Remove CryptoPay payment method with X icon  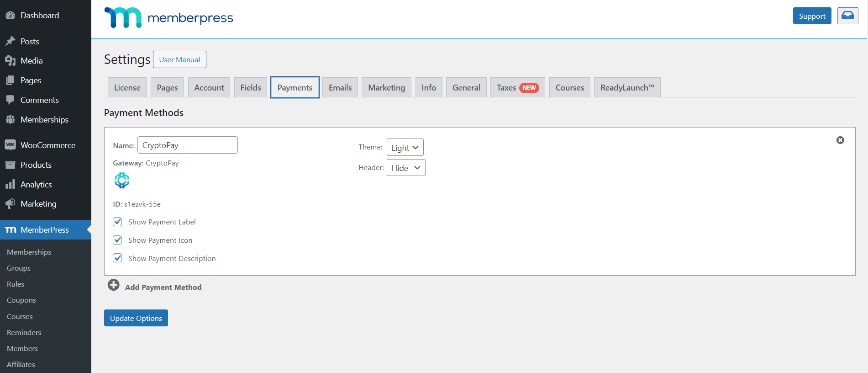tap(840, 140)
